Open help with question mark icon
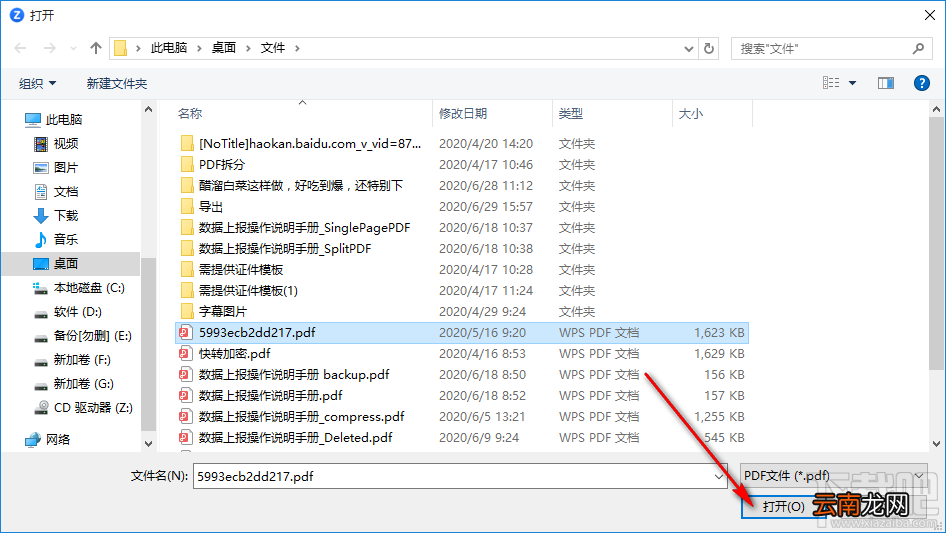 click(x=921, y=83)
